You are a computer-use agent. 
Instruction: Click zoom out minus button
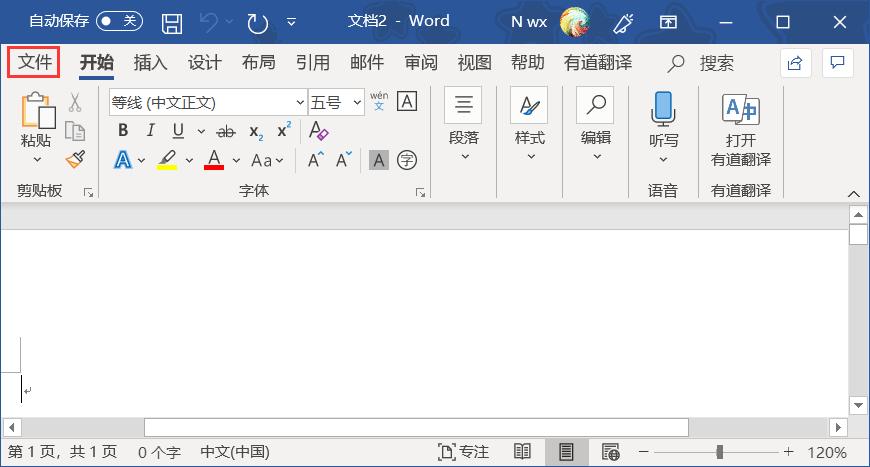tap(644, 452)
